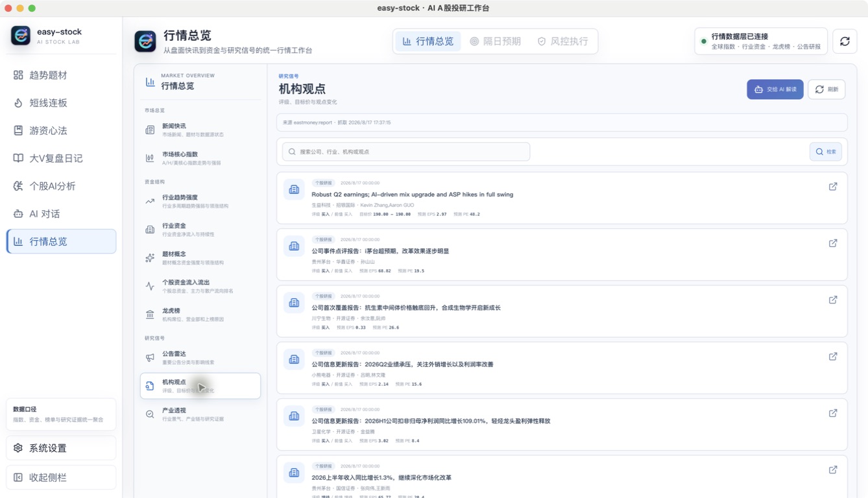This screenshot has height=498, width=868.
Task: Click the refresh icon beside 行情数据层已连接
Action: [x=845, y=41]
